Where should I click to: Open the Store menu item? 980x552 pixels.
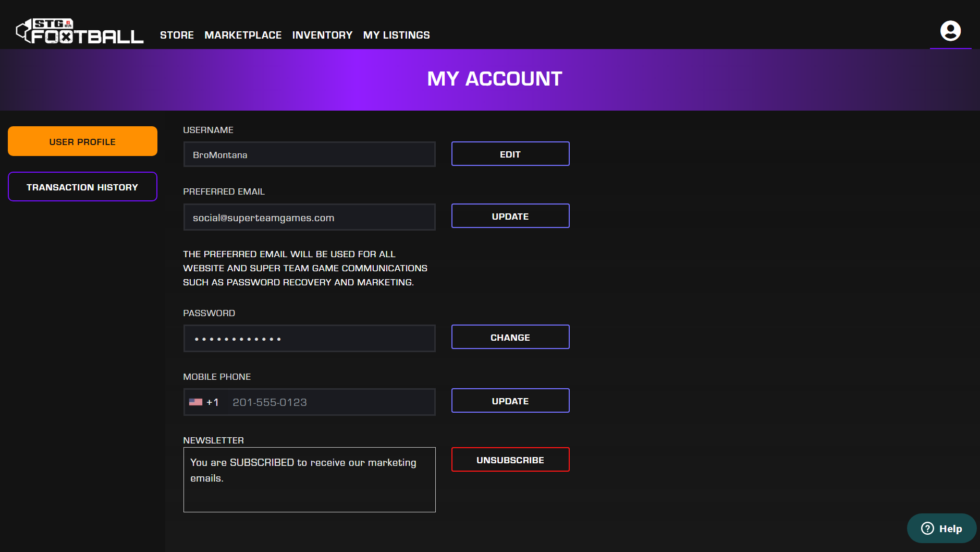click(x=177, y=35)
